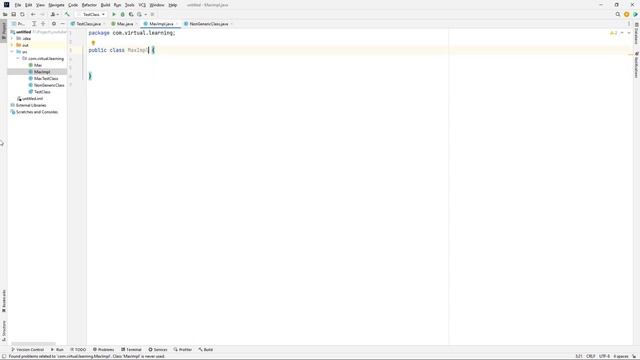The width and height of the screenshot is (640, 360).
Task: Toggle the Project tool window side tab
Action: (4, 31)
